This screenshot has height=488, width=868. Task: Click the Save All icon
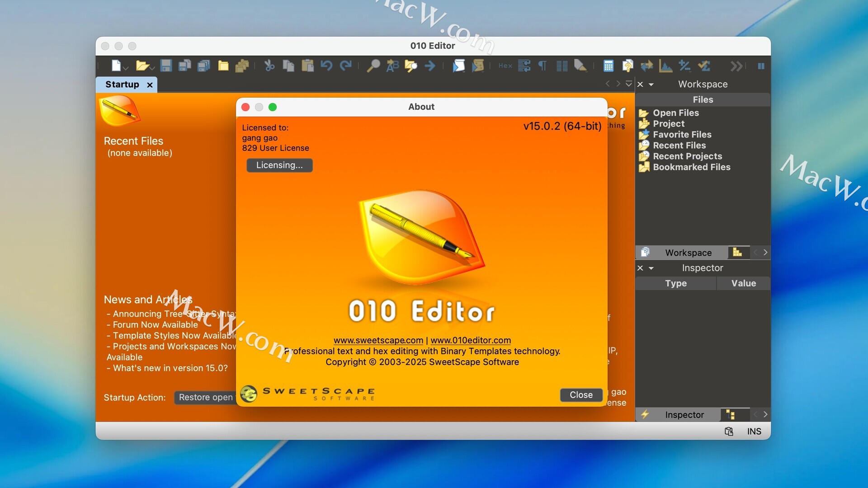tap(204, 66)
